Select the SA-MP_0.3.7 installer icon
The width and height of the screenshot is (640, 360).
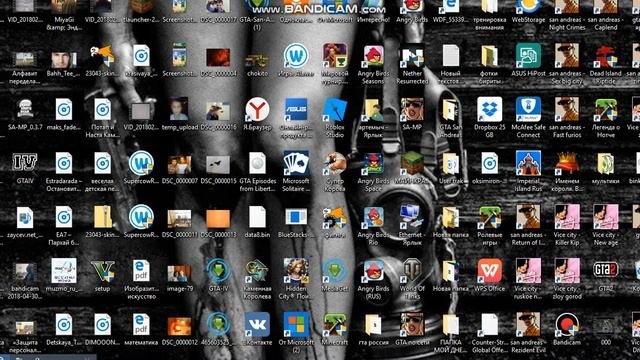pos(25,109)
